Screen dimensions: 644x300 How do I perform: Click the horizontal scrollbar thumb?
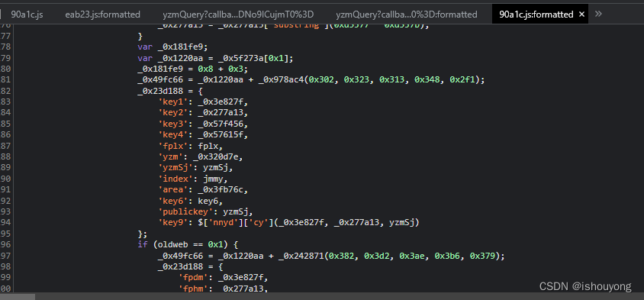[18, 297]
